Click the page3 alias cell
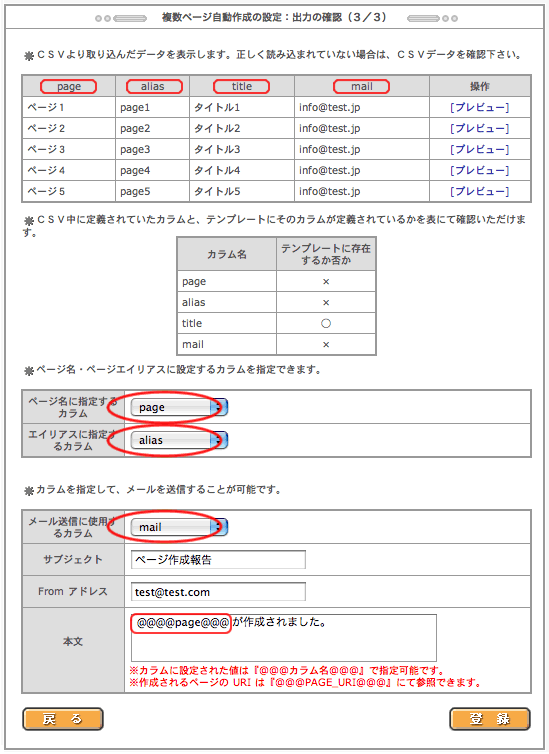The height and width of the screenshot is (754, 549). point(152,150)
